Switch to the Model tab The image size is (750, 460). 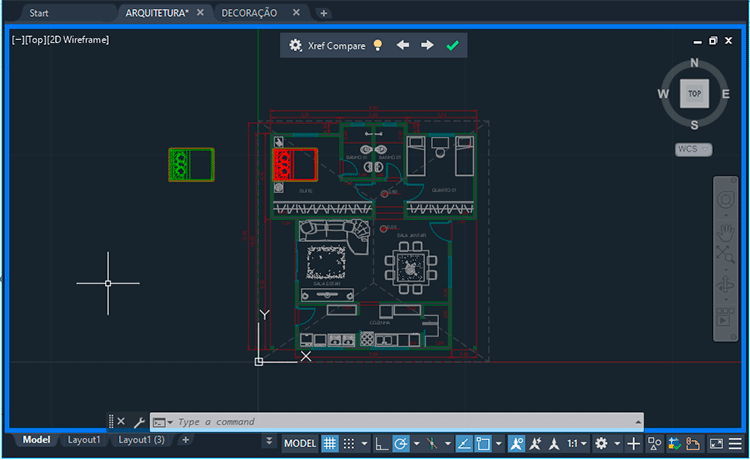pos(36,440)
